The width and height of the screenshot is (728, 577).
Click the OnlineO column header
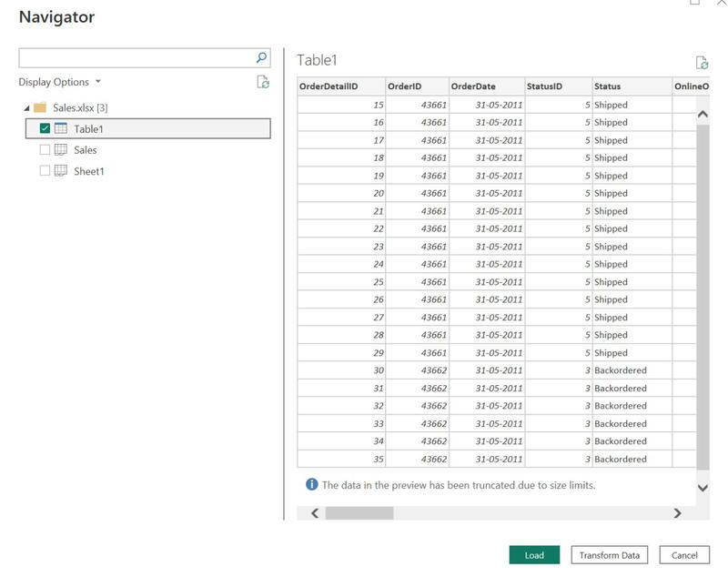(691, 86)
